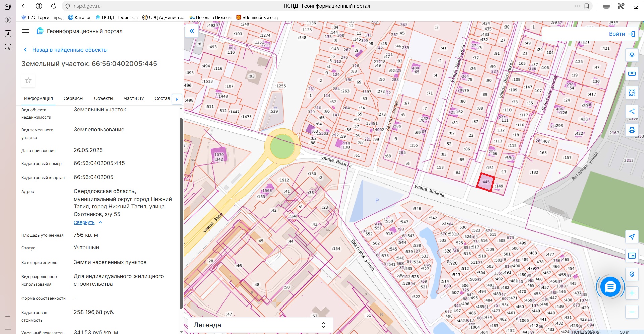Collapse the side panel with double chevron
This screenshot has width=644, height=334.
point(192,31)
